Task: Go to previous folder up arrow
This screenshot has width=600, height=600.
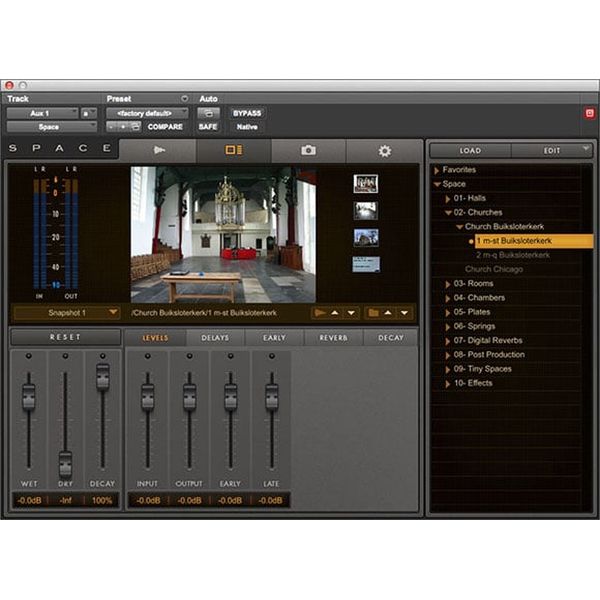Action: point(388,313)
